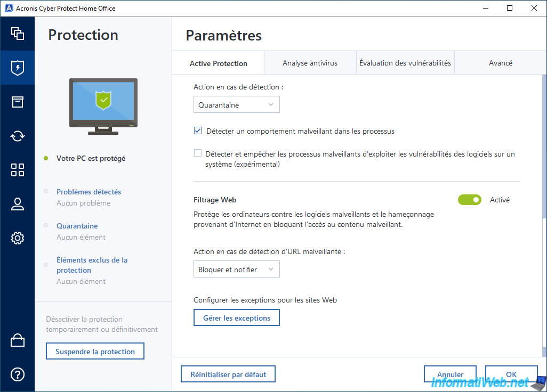Click the Gérer les exceptions button

pyautogui.click(x=236, y=318)
